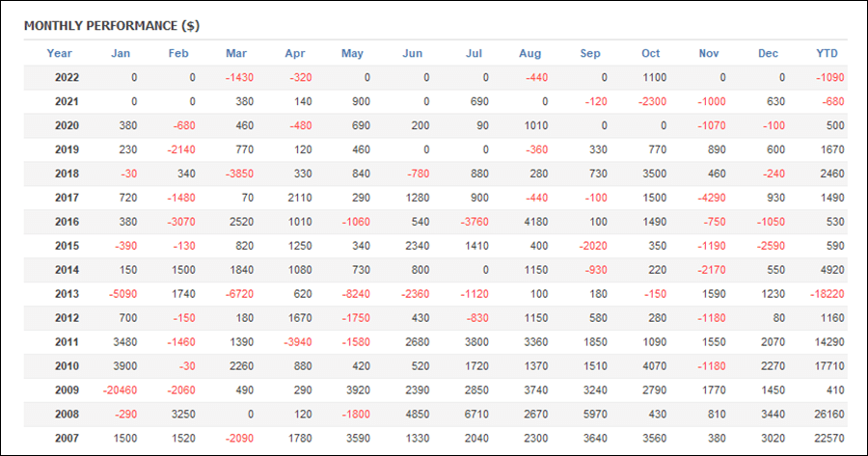Click the 4920 YTD value for 2014
The height and width of the screenshot is (456, 868).
click(832, 270)
